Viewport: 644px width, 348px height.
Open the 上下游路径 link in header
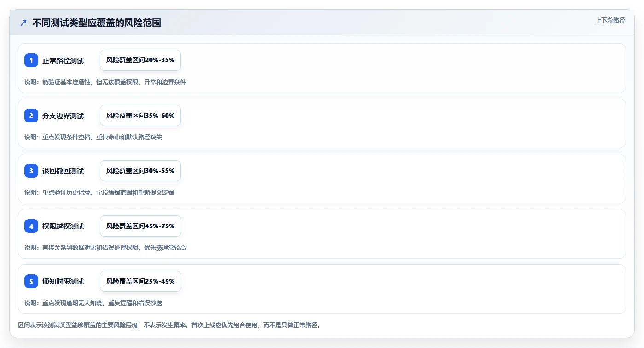[610, 20]
